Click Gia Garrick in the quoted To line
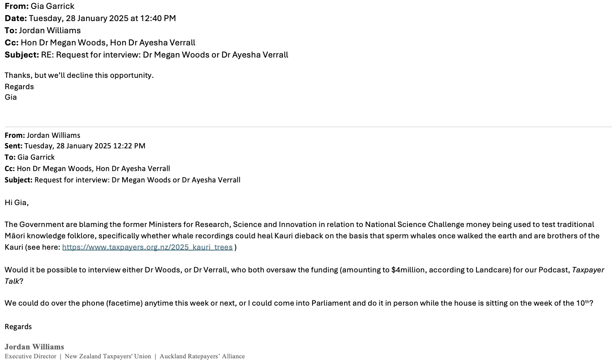Screen dimensions: 612x364 point(36,157)
